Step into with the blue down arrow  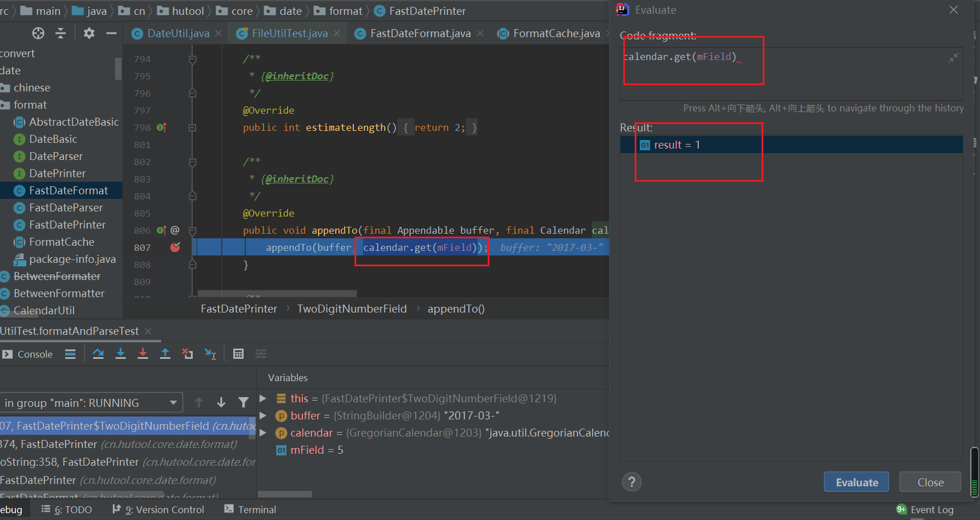pos(121,354)
